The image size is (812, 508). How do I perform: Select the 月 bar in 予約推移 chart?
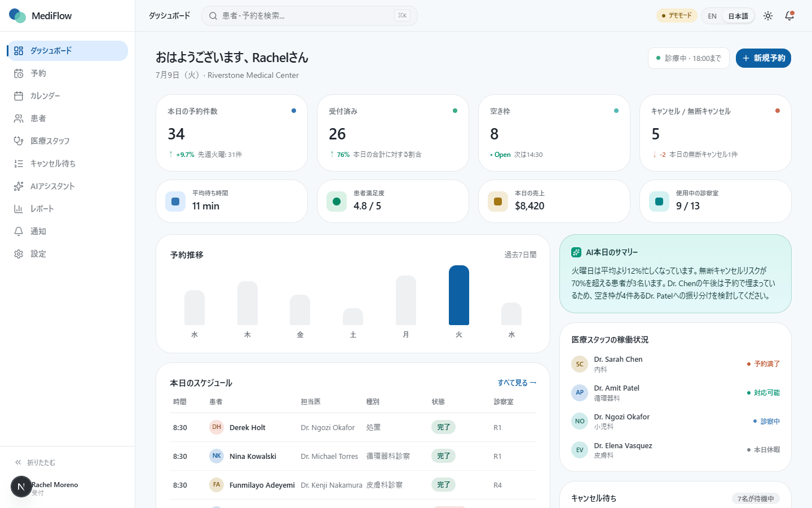pos(406,300)
